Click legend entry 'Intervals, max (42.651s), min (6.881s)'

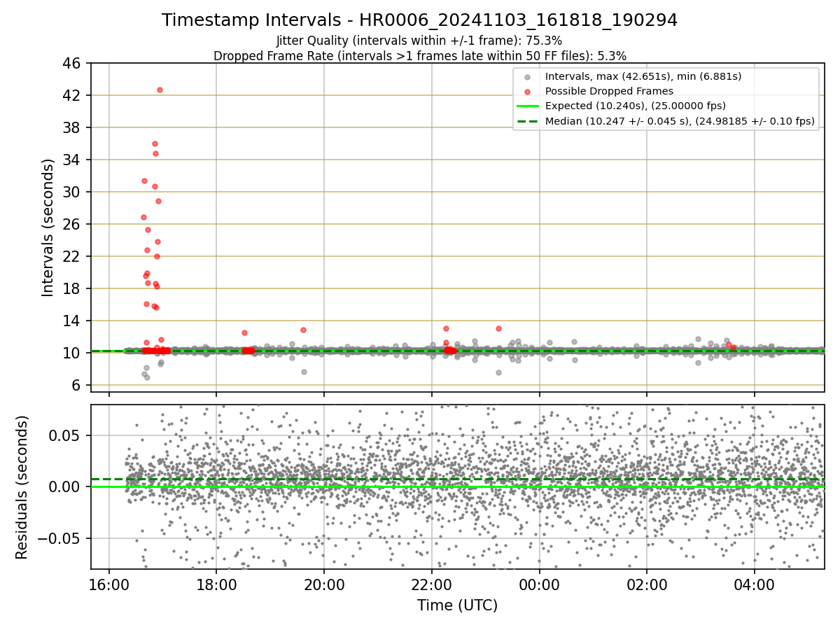643,76
